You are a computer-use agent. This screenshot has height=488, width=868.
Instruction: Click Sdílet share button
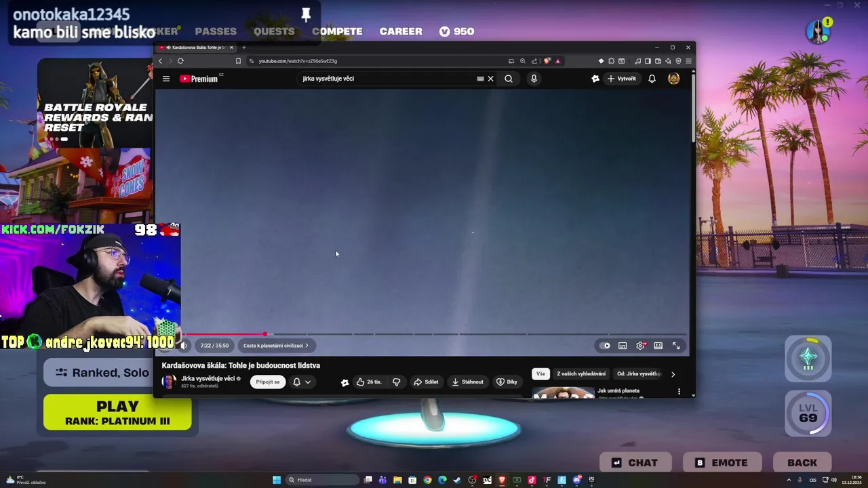426,382
